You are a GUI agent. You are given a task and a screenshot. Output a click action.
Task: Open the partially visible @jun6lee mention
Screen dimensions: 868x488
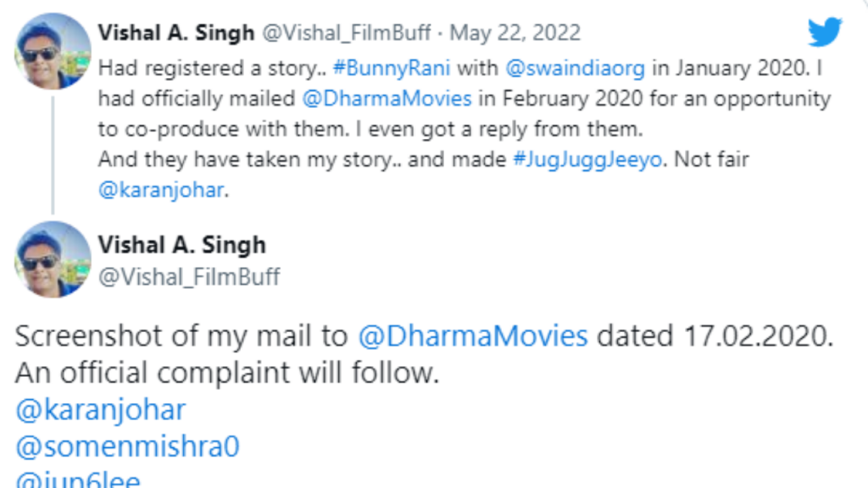tap(78, 480)
